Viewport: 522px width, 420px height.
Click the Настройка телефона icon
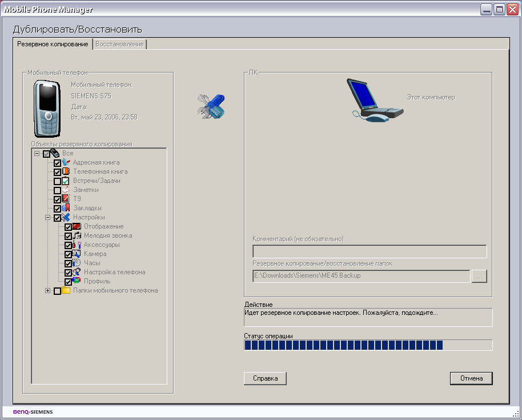(77, 272)
